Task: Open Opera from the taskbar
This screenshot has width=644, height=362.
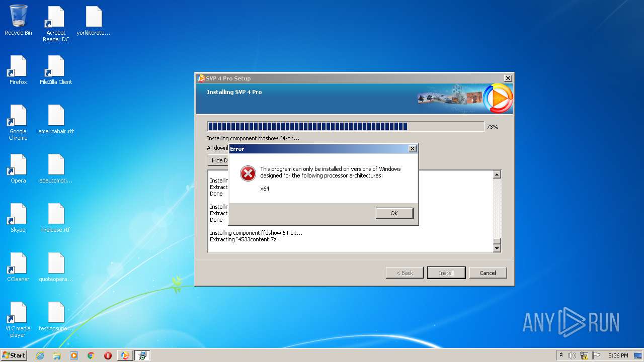Action: (108, 355)
